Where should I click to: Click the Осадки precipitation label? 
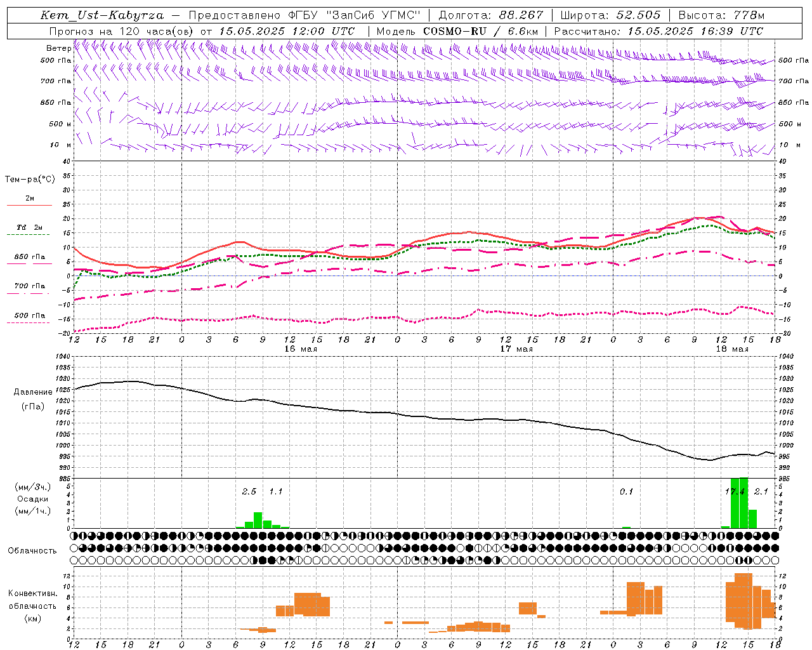pos(32,499)
